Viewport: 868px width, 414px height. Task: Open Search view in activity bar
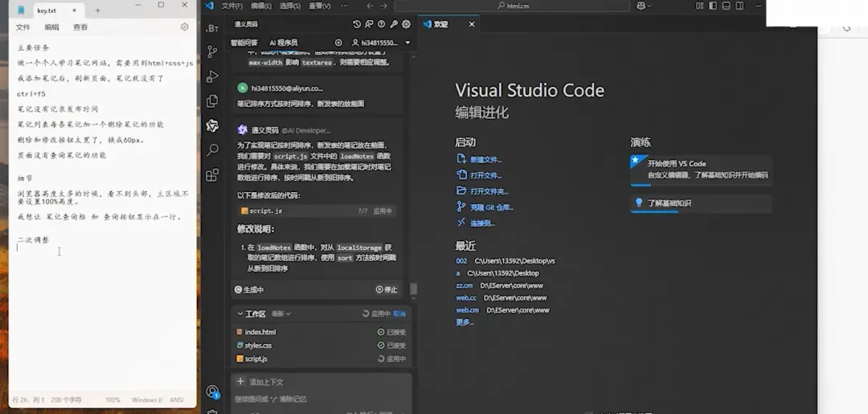pos(212,150)
